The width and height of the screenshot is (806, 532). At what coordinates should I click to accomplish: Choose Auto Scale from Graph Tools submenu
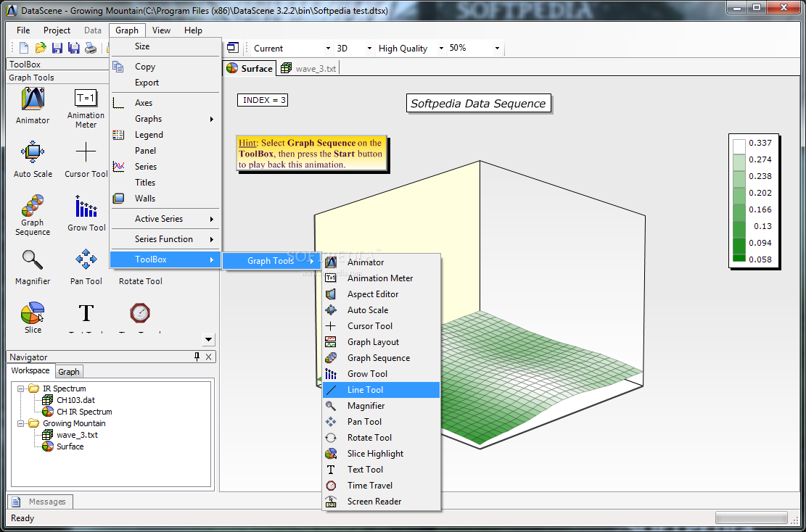(x=381, y=310)
